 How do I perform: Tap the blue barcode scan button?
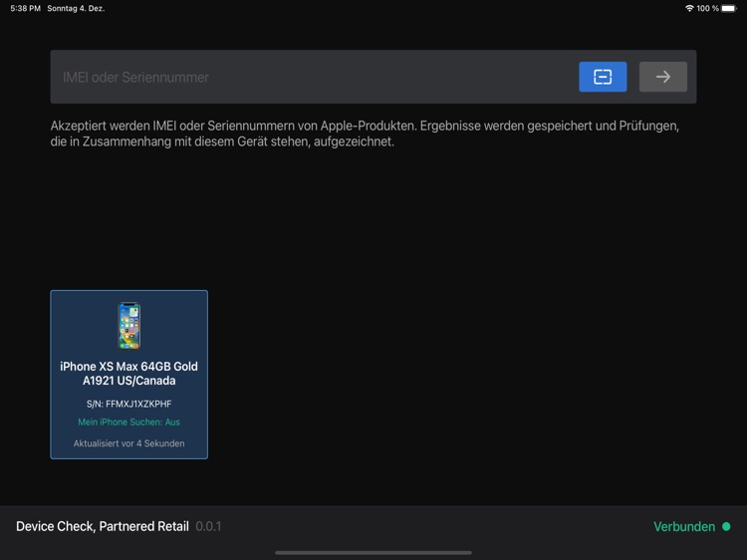pyautogui.click(x=603, y=77)
